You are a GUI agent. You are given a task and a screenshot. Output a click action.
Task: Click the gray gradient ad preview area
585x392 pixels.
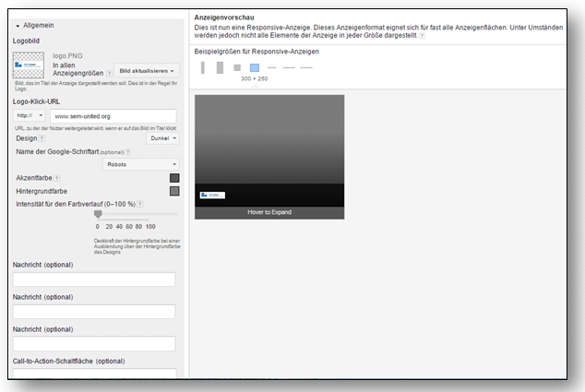point(269,139)
